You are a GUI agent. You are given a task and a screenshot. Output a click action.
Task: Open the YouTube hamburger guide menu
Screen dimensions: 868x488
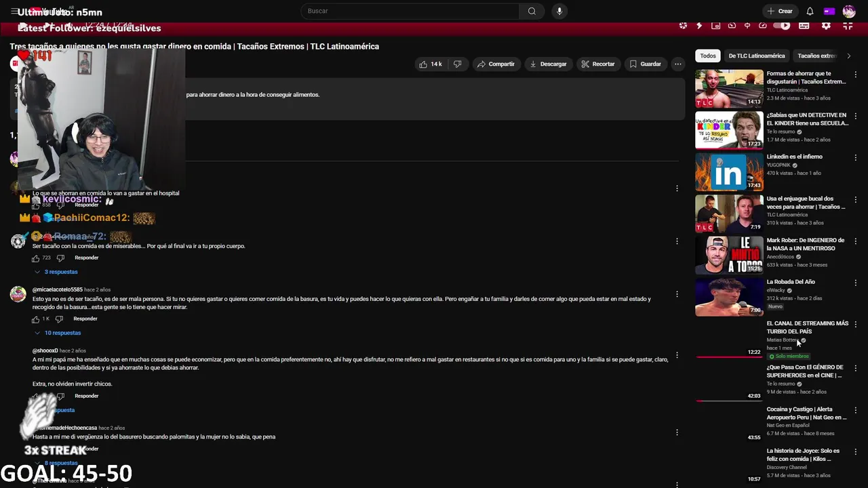point(14,11)
